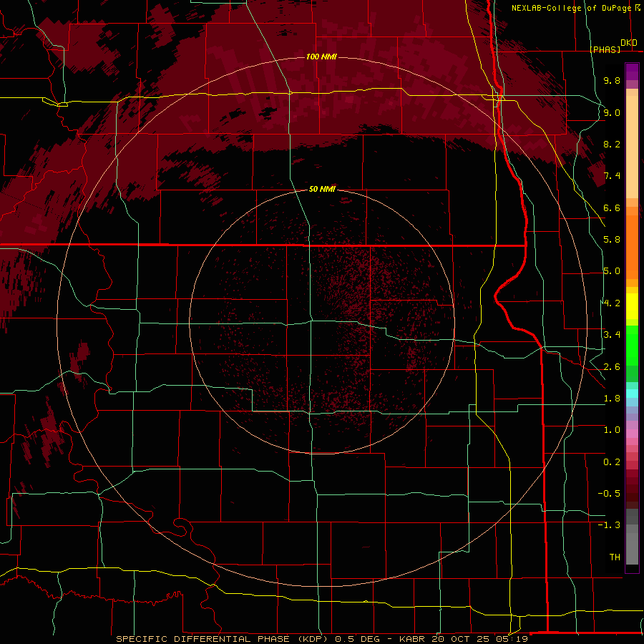Click the 1.0 value on the color scale
The image size is (644, 644).
(x=612, y=430)
